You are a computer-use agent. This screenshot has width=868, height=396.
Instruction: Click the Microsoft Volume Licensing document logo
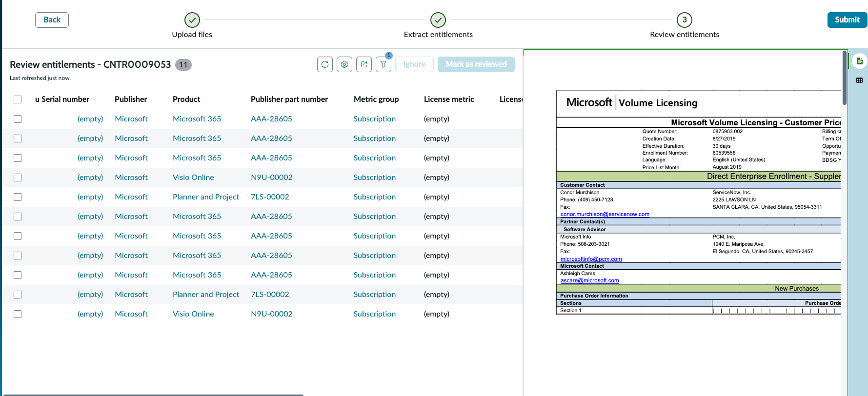[632, 102]
